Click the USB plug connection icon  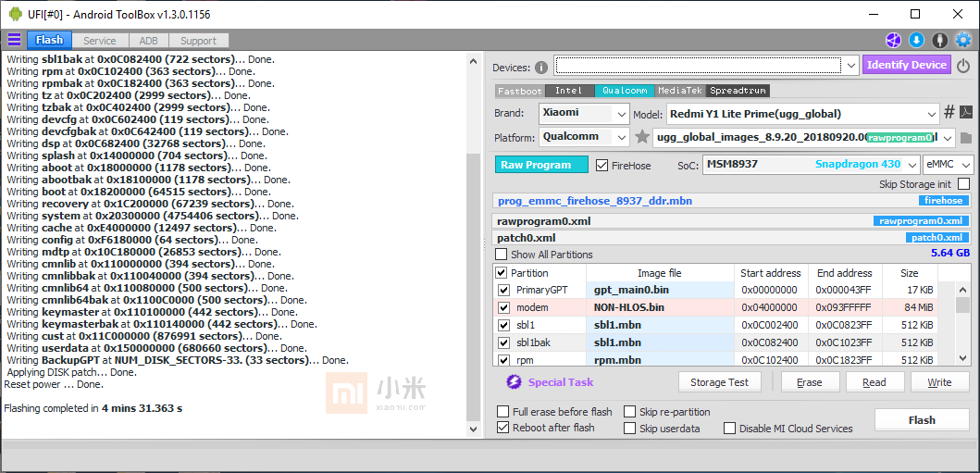click(939, 41)
